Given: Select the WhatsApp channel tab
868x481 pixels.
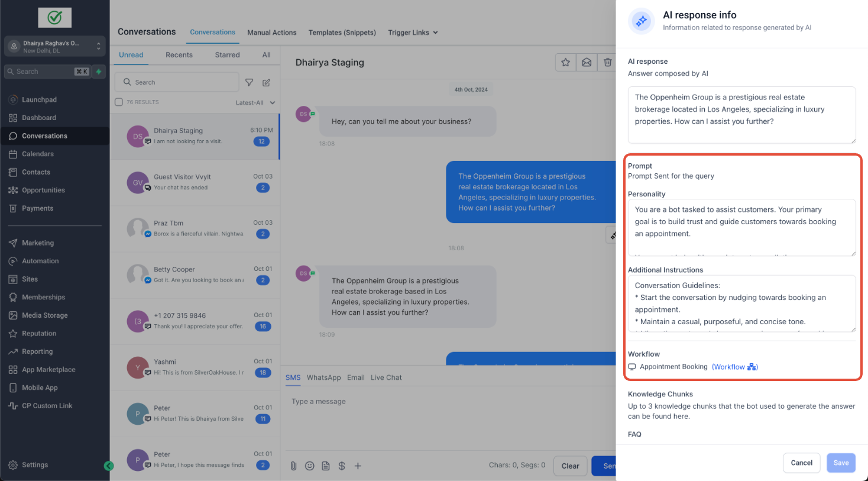Looking at the screenshot, I should tap(323, 377).
